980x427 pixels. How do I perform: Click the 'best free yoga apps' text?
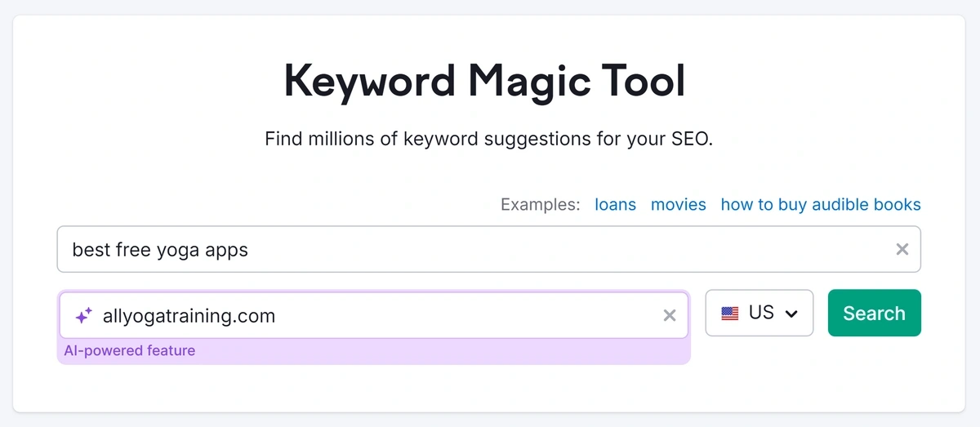coord(160,250)
